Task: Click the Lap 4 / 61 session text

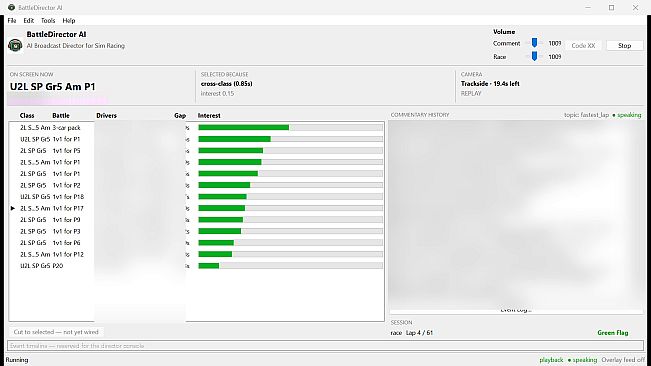Action: pyautogui.click(x=419, y=333)
